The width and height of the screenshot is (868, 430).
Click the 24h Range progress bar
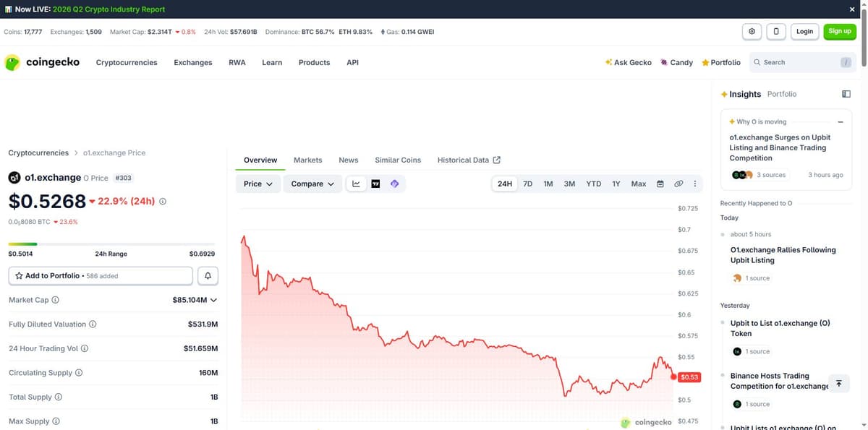tap(111, 244)
